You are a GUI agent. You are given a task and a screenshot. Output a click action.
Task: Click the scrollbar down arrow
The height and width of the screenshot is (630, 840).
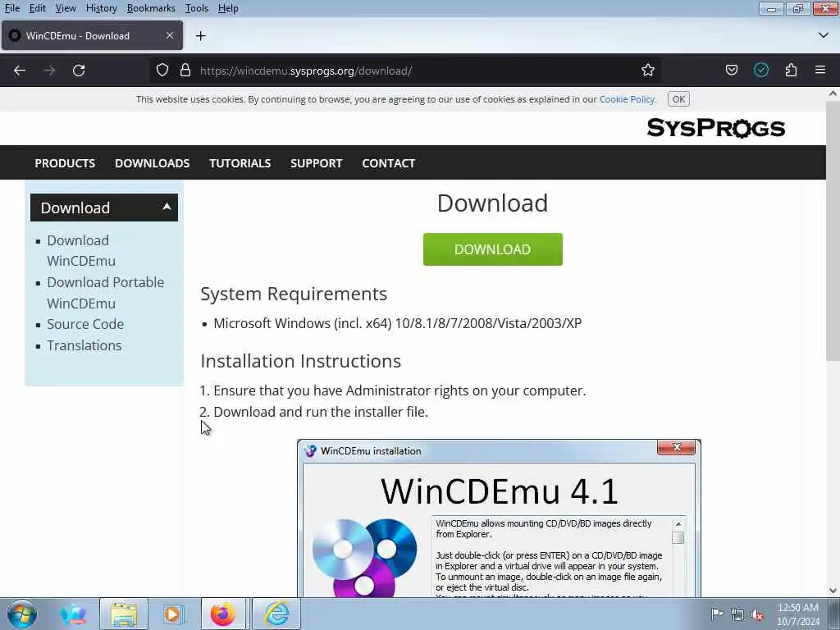pos(833,591)
